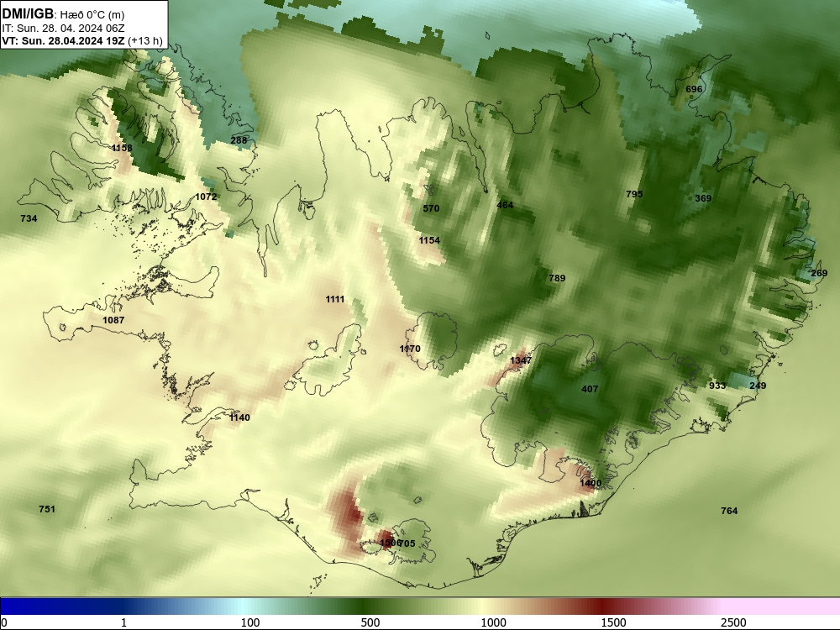The height and width of the screenshot is (630, 840).
Task: Select the 500 tick on the color scale
Action: point(370,622)
